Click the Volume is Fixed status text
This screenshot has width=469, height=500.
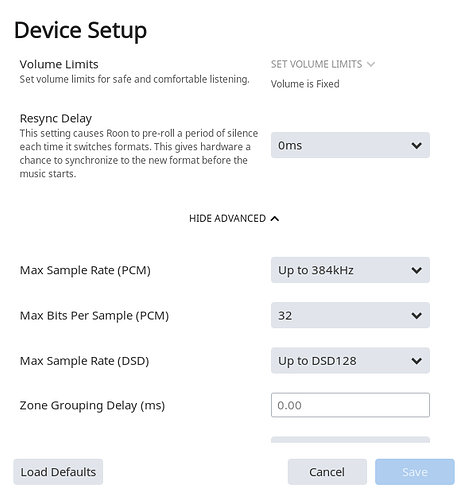coord(305,84)
